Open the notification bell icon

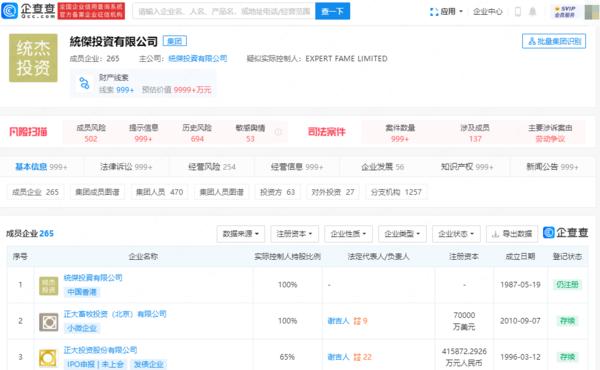click(532, 11)
